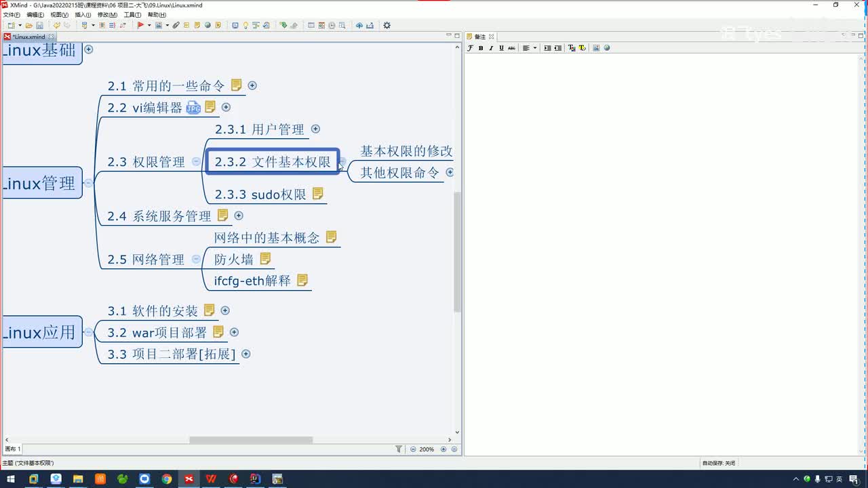868x488 pixels.
Task: Zoom out with the minus button
Action: [413, 449]
